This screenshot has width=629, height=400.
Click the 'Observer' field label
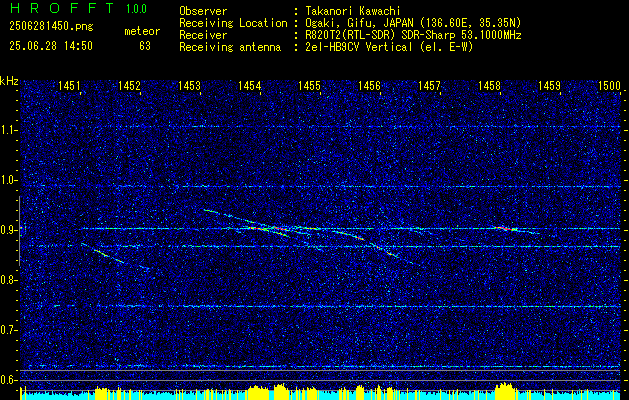click(203, 11)
